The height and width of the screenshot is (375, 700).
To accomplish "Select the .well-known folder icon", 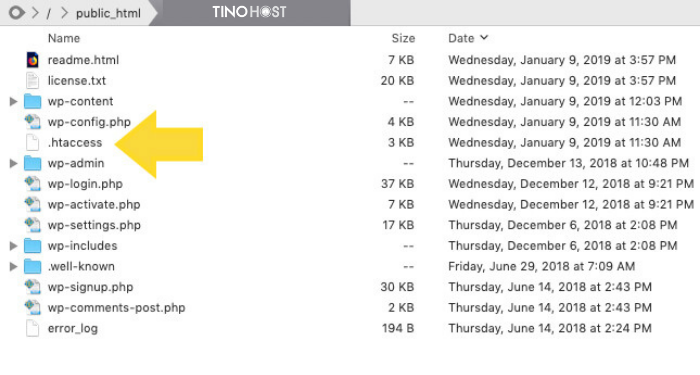I will [x=32, y=267].
